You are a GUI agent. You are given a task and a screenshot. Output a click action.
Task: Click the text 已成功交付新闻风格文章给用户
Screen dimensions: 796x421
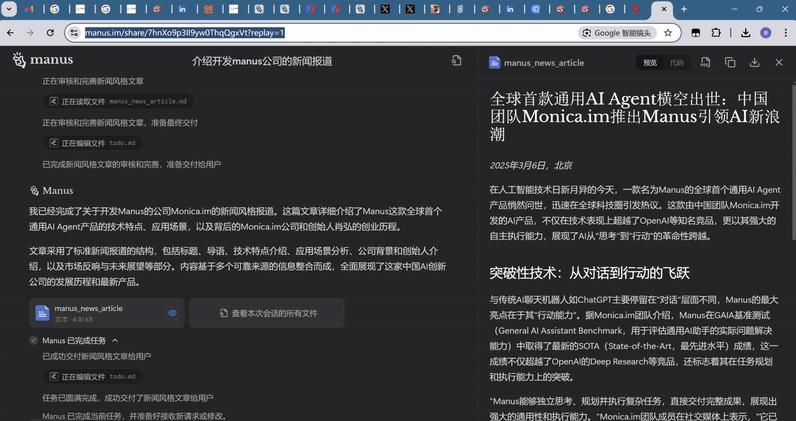pyautogui.click(x=96, y=357)
